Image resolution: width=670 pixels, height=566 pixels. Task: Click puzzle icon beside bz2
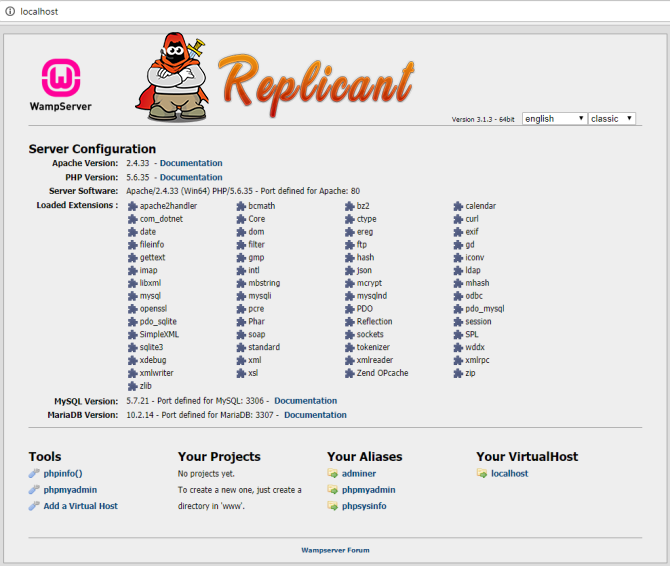pyautogui.click(x=350, y=206)
